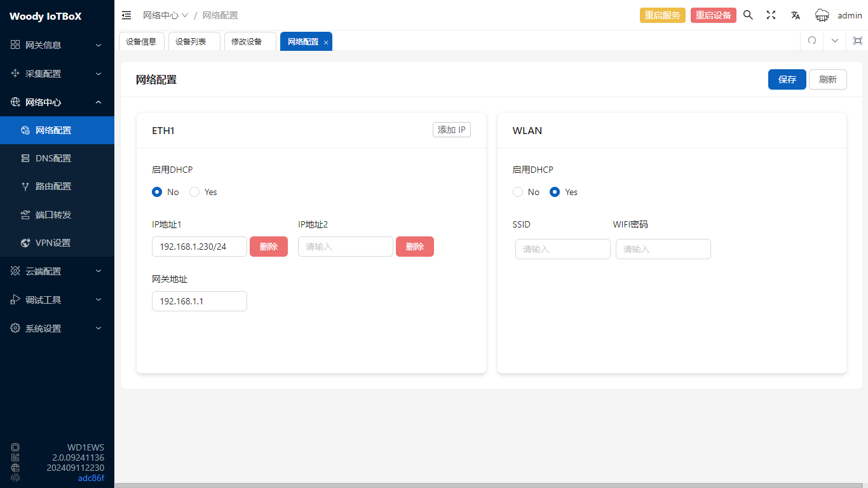This screenshot has width=868, height=488.
Task: Toggle fullscreen with the expand icon
Action: 771,15
